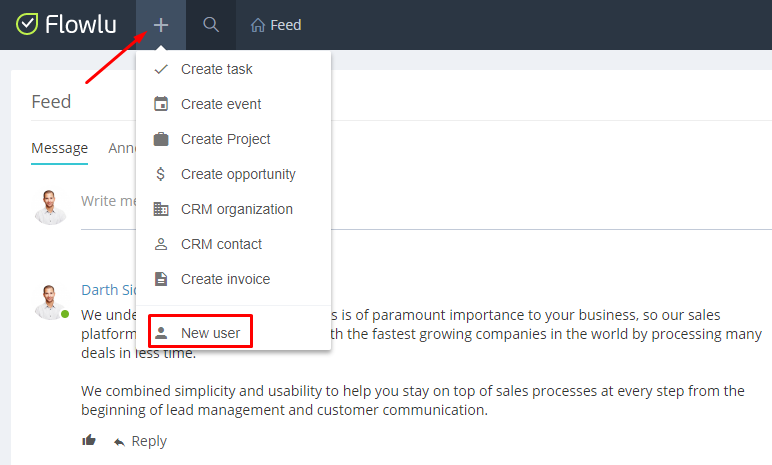The width and height of the screenshot is (772, 465).
Task: Like the post with thumbs-up icon
Action: (x=89, y=440)
